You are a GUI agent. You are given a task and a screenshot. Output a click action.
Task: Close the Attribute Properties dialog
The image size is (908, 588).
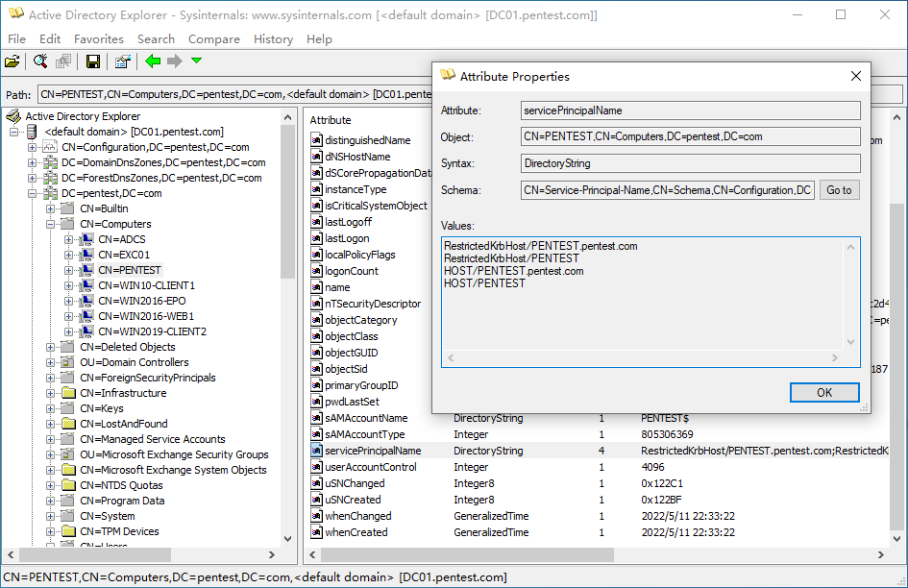tap(856, 76)
